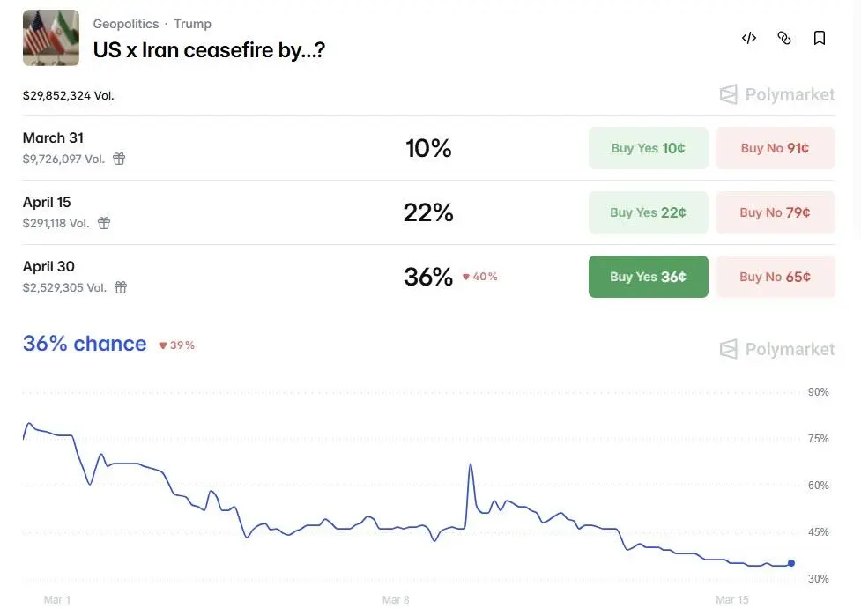Buy No at 91¢ for March 31
This screenshot has width=861, height=616.
pyautogui.click(x=775, y=148)
